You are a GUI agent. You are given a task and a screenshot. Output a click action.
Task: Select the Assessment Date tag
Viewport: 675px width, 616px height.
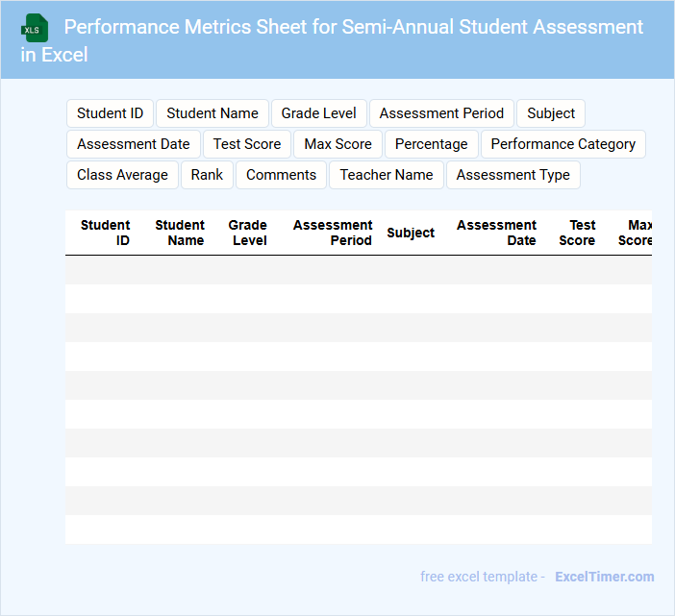(134, 144)
